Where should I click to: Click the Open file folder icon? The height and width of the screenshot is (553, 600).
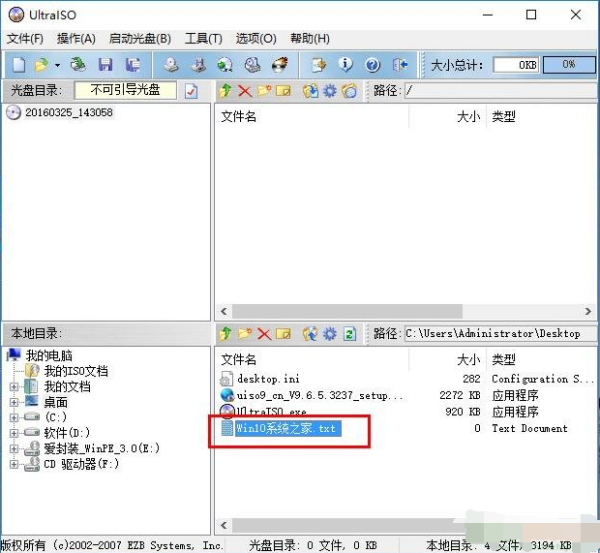tap(41, 65)
